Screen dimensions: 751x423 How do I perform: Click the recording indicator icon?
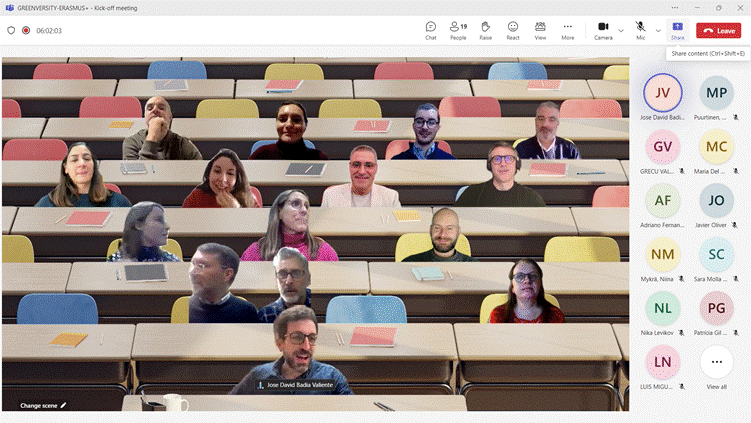[26, 30]
